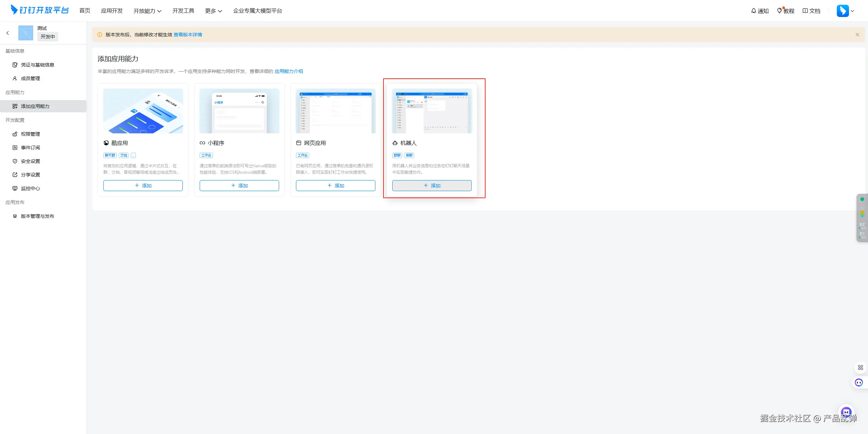Dismiss the version notice banner
This screenshot has width=868, height=434.
(x=857, y=35)
